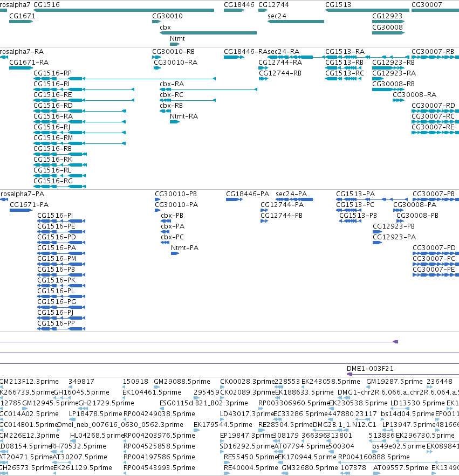The width and height of the screenshot is (459, 476).
Task: Select EST ESG0115d.B21_B02.3prime
Action: point(204,403)
